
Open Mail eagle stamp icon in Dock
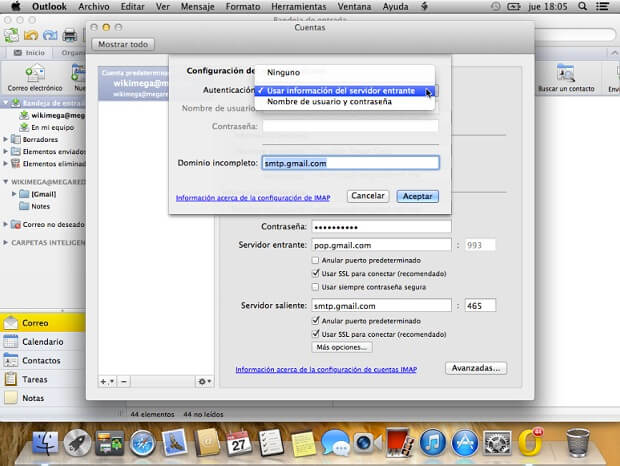tap(174, 442)
